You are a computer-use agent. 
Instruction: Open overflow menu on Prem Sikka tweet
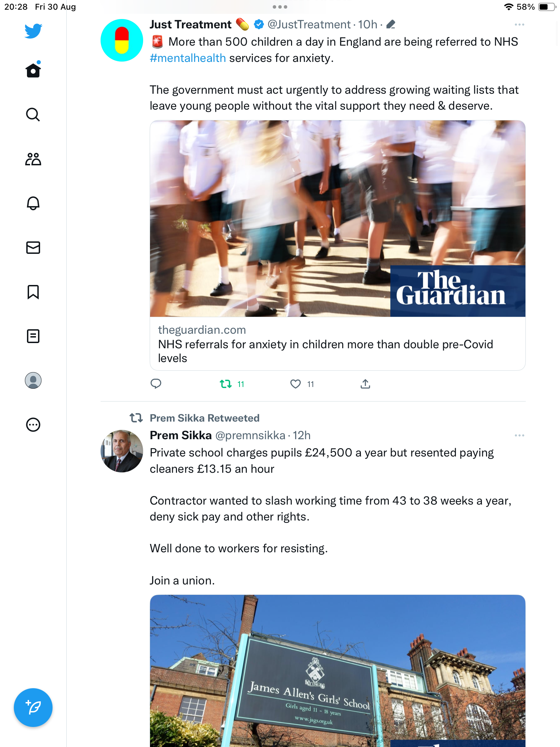click(x=519, y=435)
